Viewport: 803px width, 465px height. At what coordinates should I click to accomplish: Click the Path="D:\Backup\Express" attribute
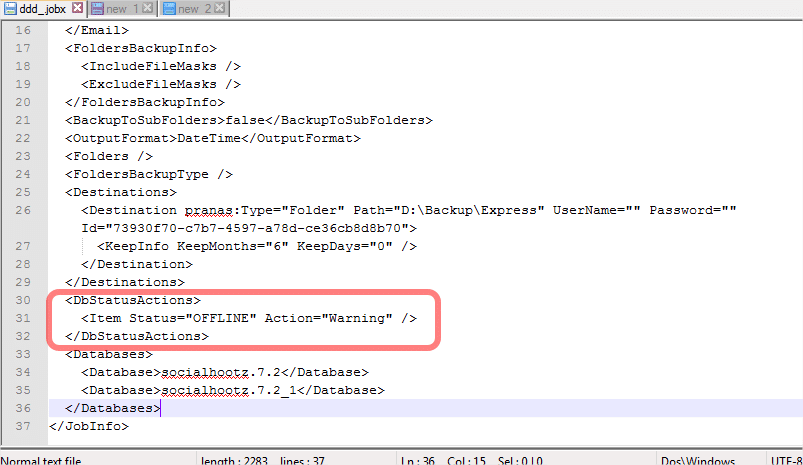(449, 210)
